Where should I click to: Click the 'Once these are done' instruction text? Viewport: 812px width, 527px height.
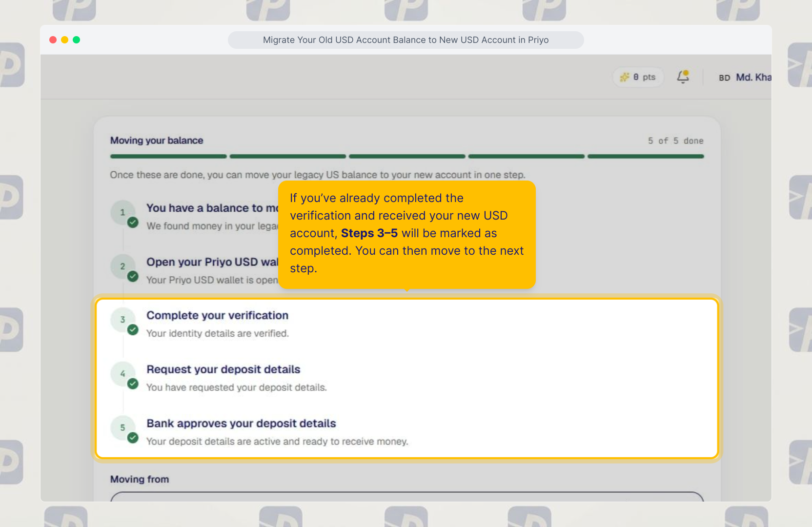point(318,175)
